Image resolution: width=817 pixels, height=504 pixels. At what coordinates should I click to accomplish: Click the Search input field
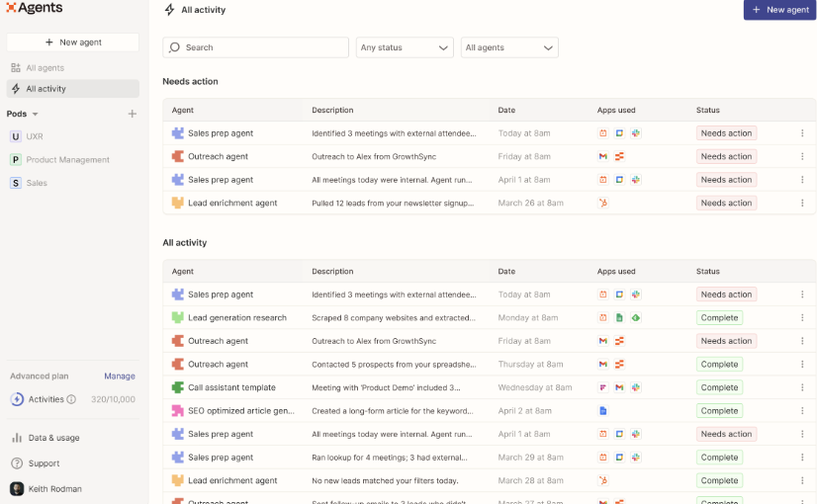click(255, 47)
